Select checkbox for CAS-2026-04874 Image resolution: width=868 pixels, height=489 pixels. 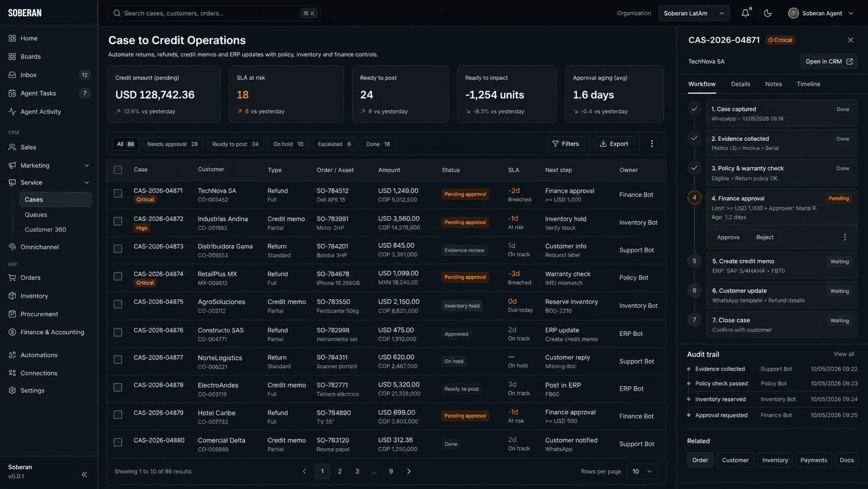pyautogui.click(x=118, y=276)
